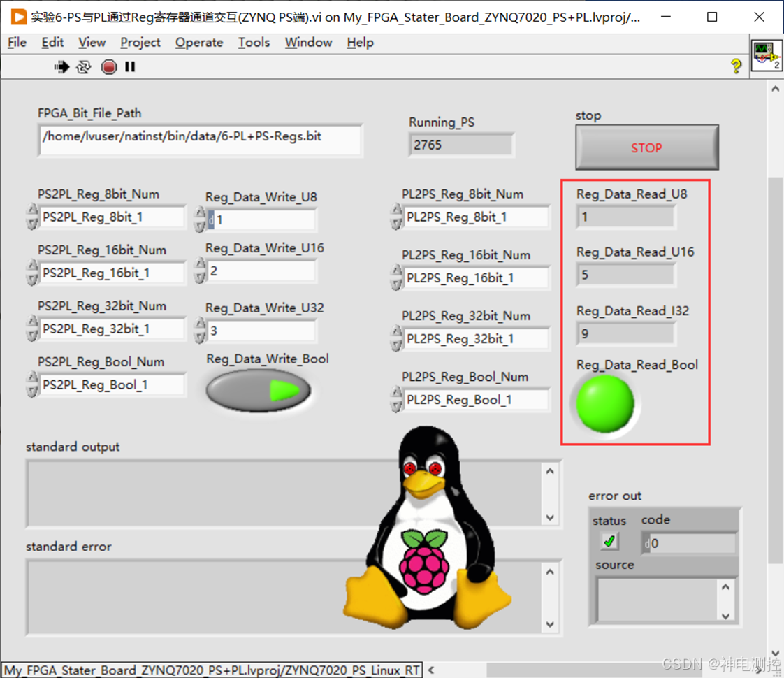Open the PS2PL_Reg_16bit_Num enum selector
Screen dimensions: 784x678
[111, 273]
